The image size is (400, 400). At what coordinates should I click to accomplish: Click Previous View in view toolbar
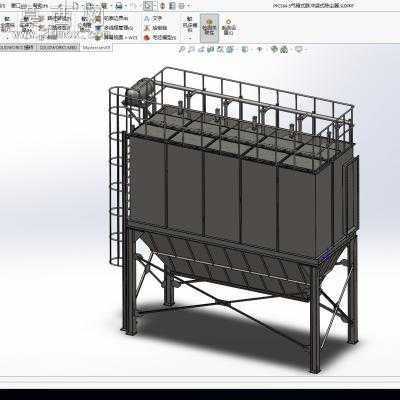(201, 50)
